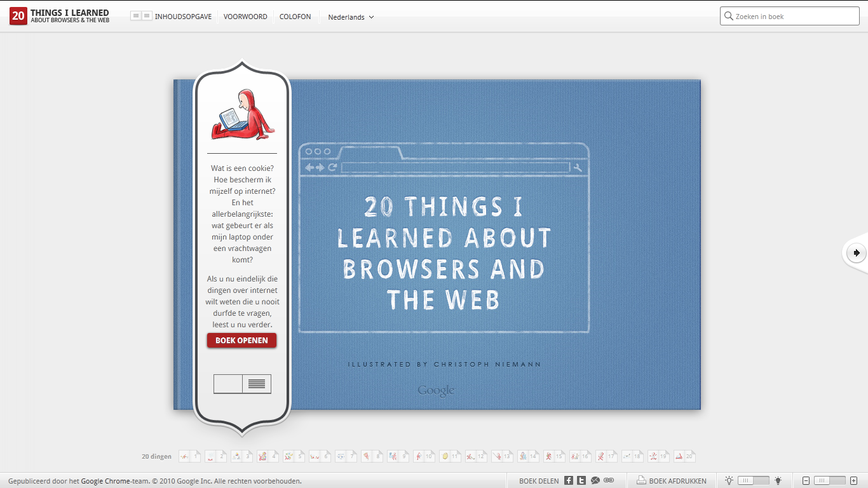Jump to chapter thumbnail 8
This screenshot has height=488, width=868.
372,456
